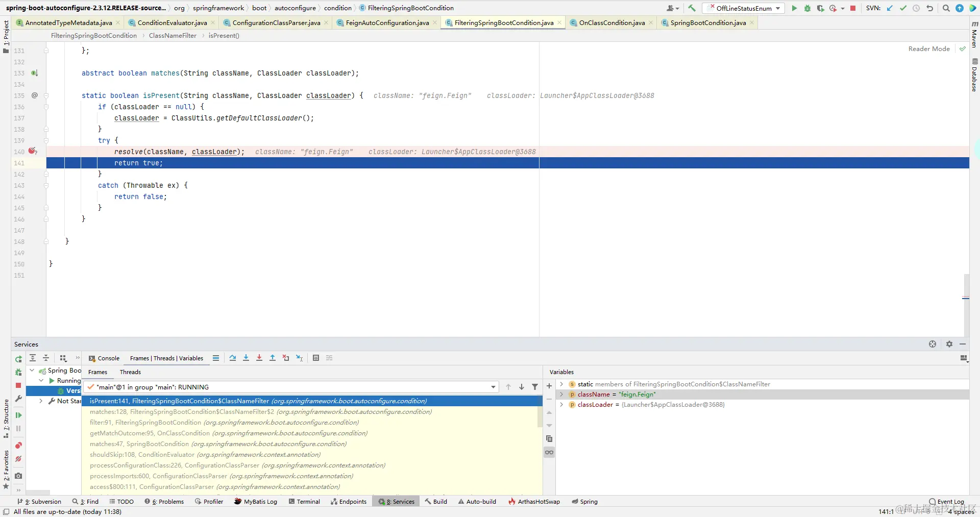980x517 pixels.
Task: Click the editor vertical scrollbar thumb
Action: click(x=966, y=305)
